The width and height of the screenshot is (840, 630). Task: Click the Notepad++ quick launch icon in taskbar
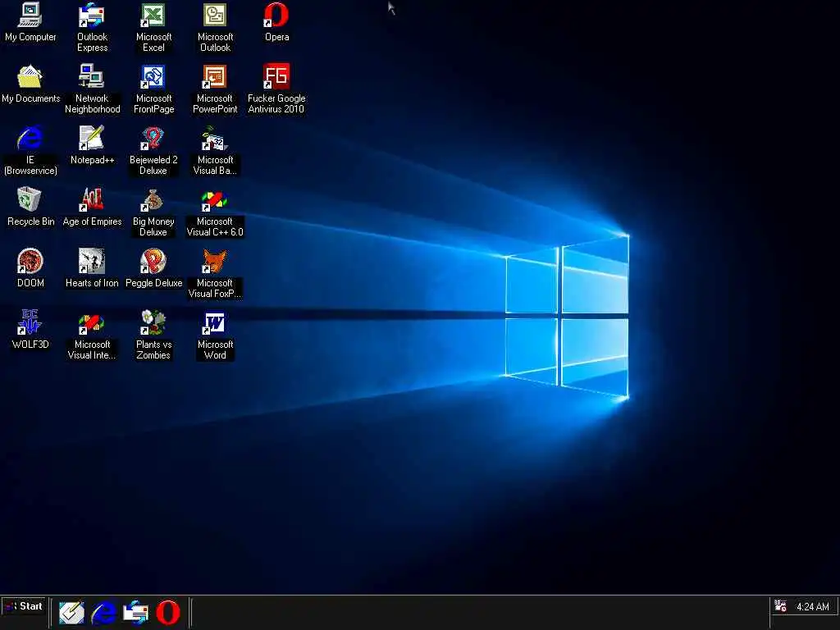tap(71, 612)
